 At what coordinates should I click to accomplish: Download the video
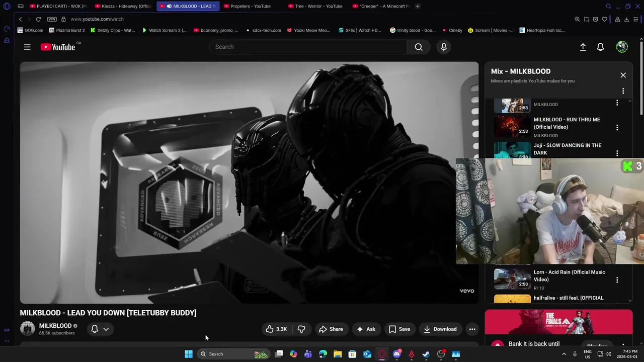point(440,329)
